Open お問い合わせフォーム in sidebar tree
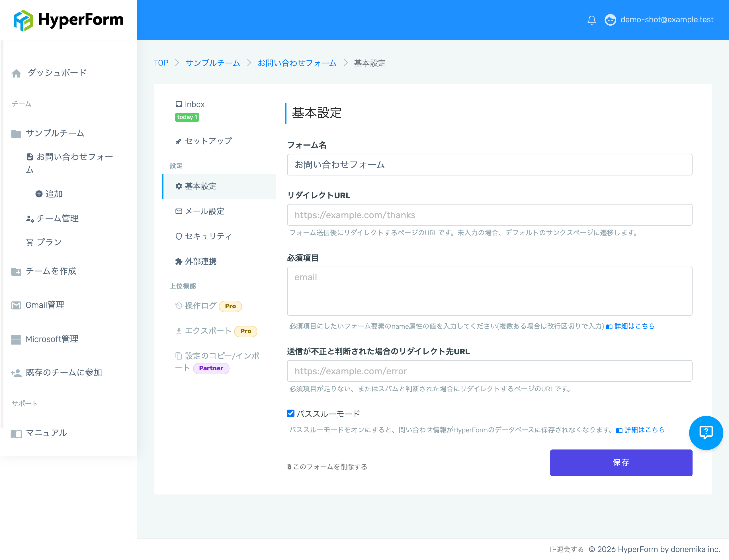 (70, 163)
